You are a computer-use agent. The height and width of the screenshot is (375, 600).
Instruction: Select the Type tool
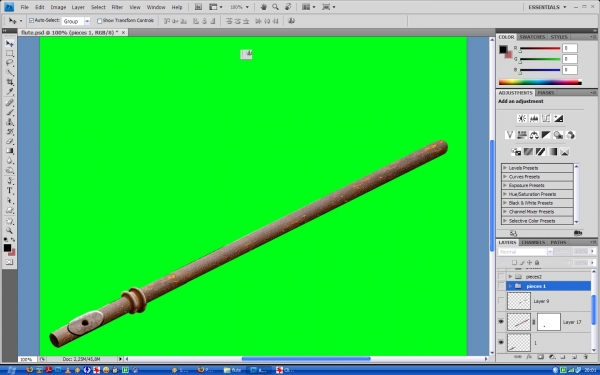10,191
